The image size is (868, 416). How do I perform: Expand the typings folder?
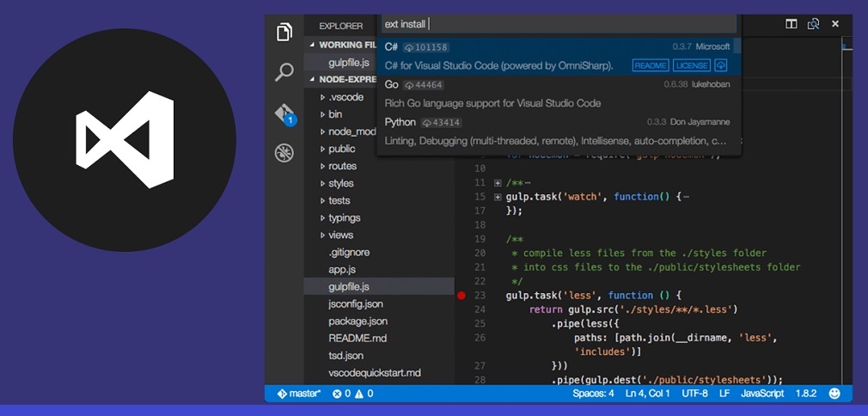tap(323, 217)
